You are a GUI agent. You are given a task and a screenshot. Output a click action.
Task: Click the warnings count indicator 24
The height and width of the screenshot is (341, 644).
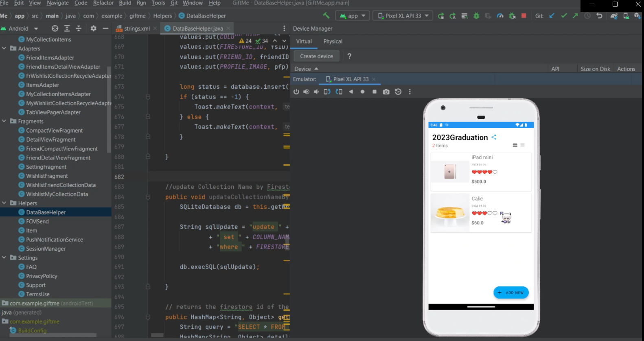pyautogui.click(x=245, y=41)
